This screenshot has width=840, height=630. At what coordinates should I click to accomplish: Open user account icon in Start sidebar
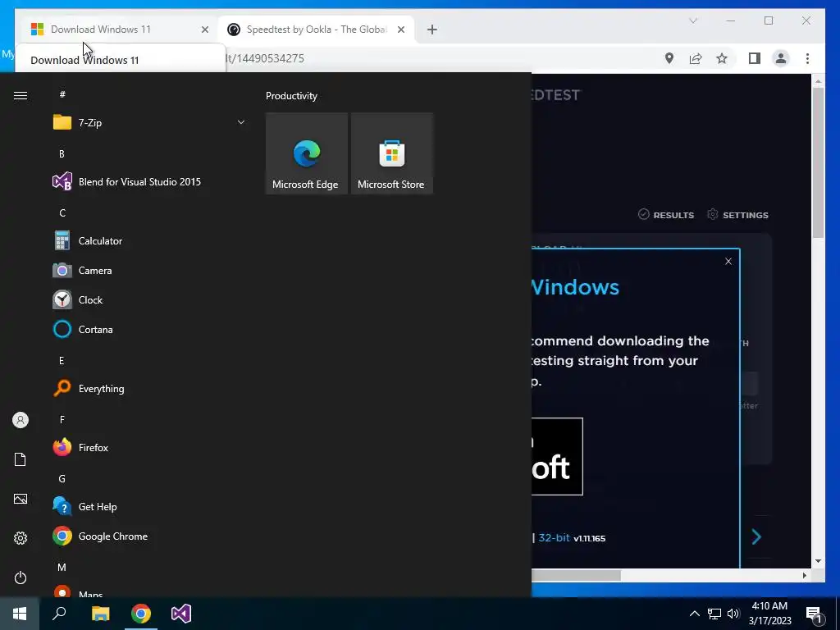click(21, 420)
